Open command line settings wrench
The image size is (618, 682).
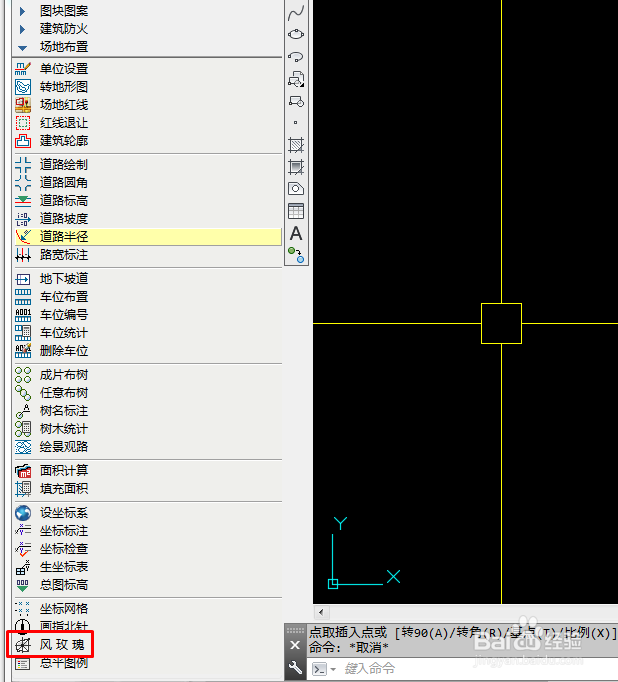tap(295, 667)
